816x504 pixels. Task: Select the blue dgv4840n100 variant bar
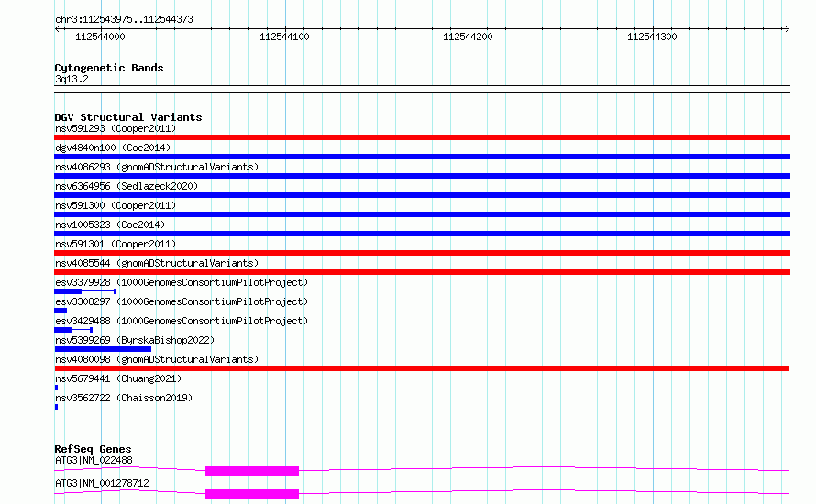pyautogui.click(x=422, y=157)
